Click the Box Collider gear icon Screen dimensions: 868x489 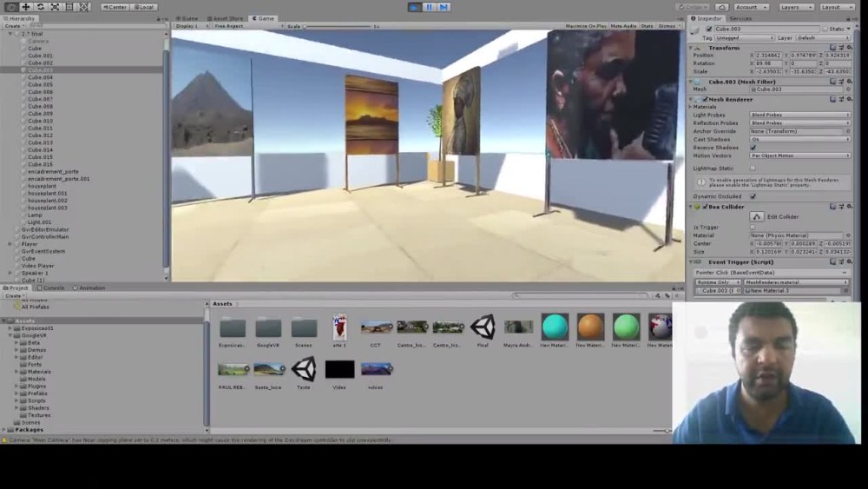tap(849, 207)
